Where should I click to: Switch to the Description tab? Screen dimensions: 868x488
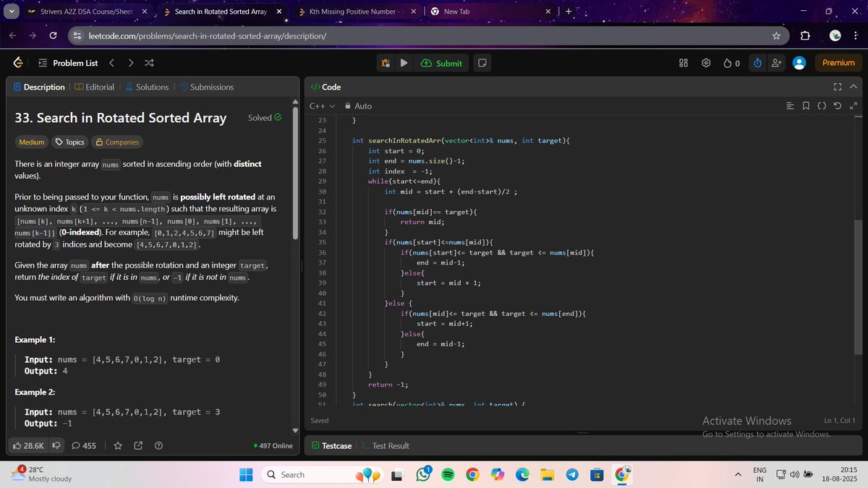tap(39, 87)
